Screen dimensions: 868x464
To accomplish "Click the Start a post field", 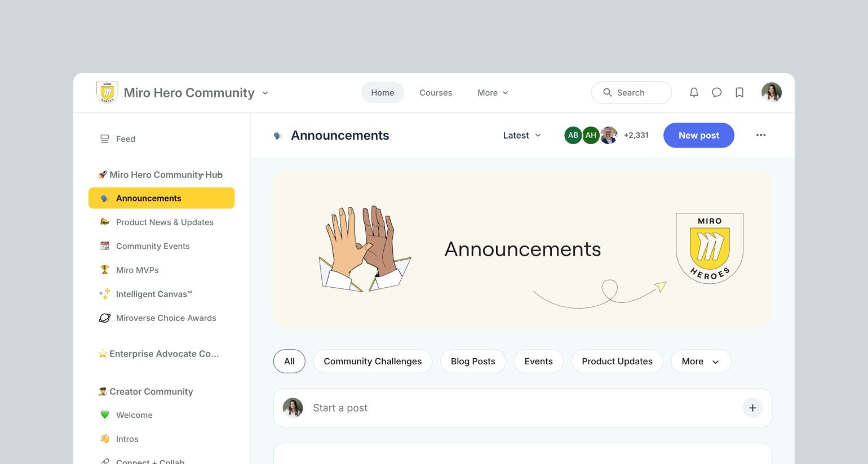I will (522, 408).
